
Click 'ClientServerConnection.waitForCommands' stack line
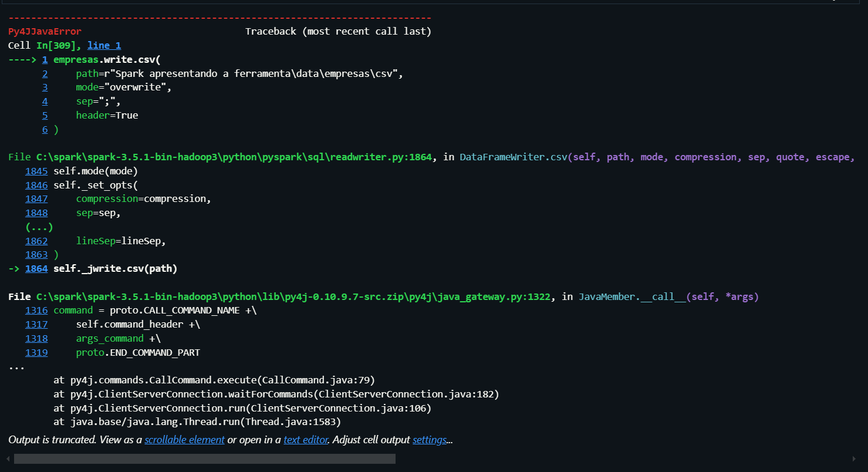[x=276, y=394]
